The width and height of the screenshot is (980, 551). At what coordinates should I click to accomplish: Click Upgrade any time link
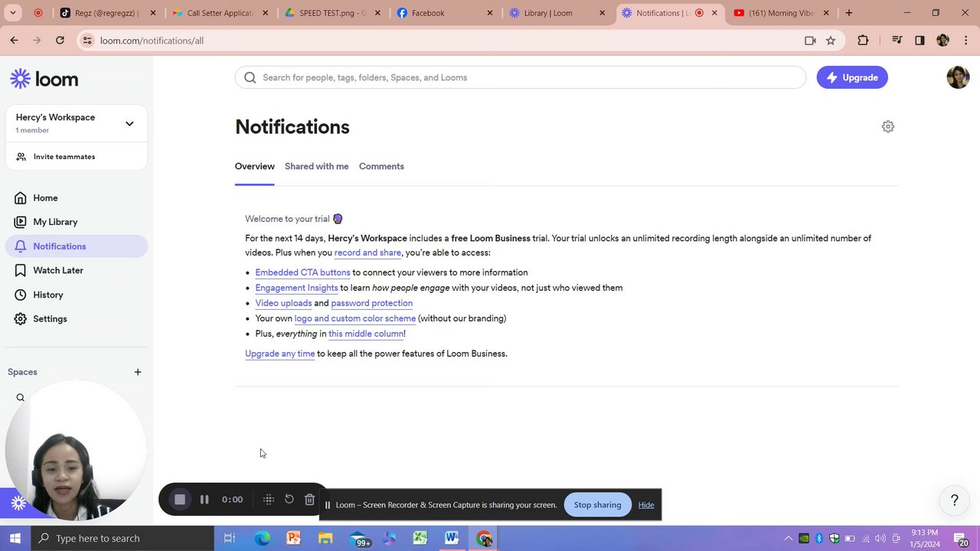279,354
